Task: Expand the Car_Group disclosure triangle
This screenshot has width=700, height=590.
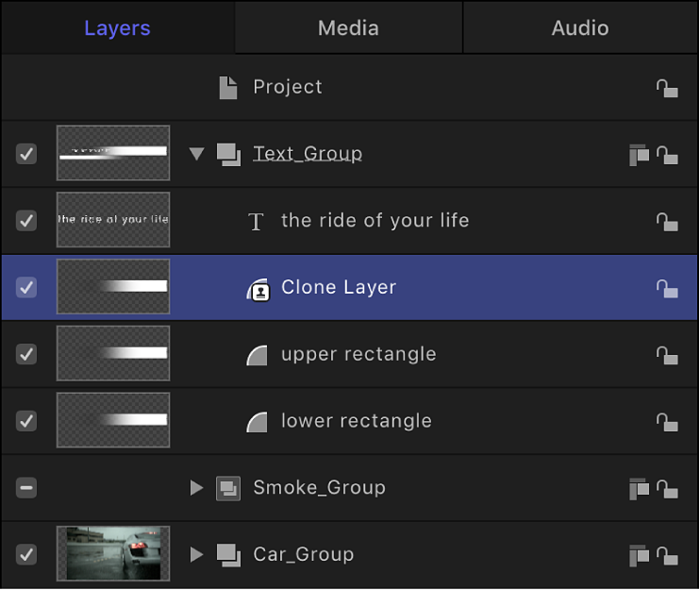Action: coord(196,554)
